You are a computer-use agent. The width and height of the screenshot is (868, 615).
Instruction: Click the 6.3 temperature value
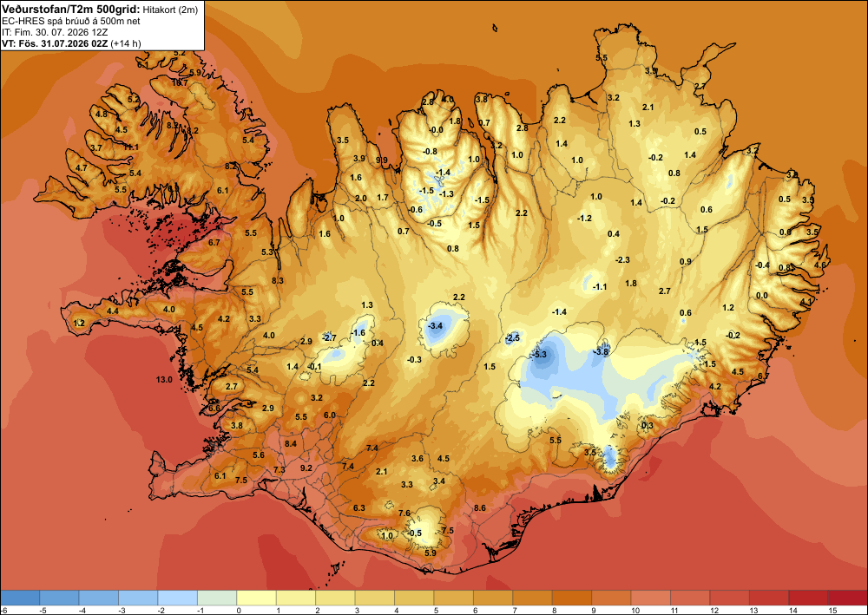(x=359, y=507)
